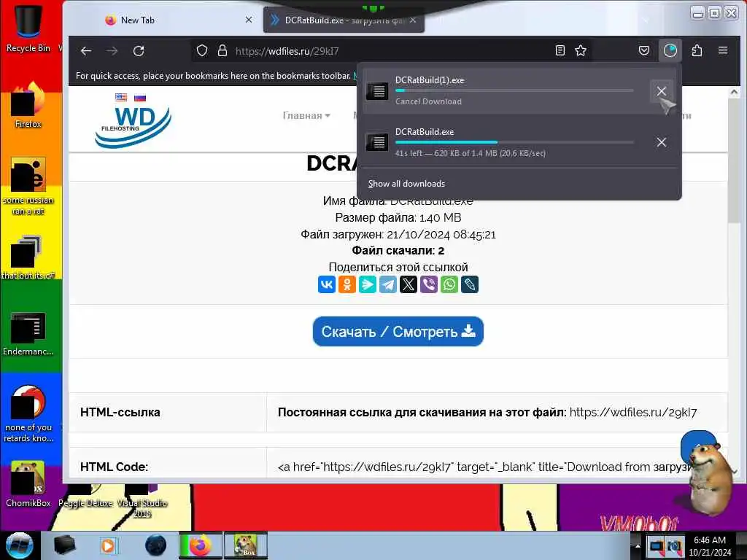Toggle the downloads panel toolbar icon
This screenshot has width=747, height=560.
coord(670,50)
